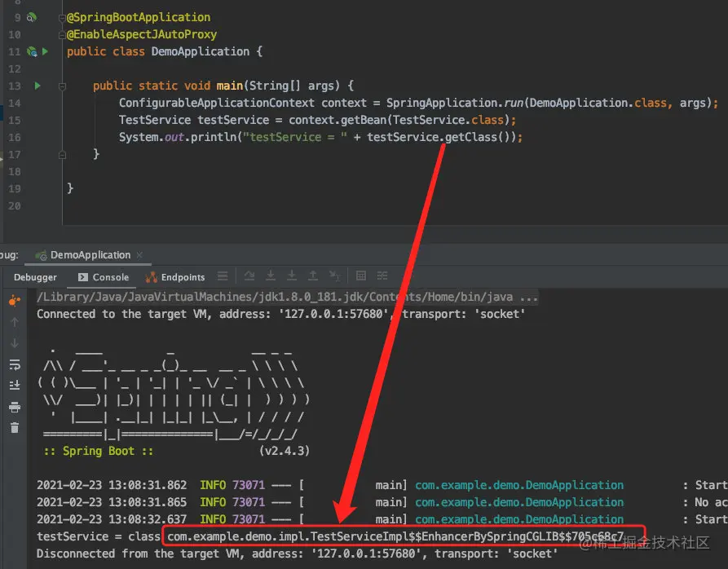Click the ':: Spring Boot ::' banner text

point(99,451)
